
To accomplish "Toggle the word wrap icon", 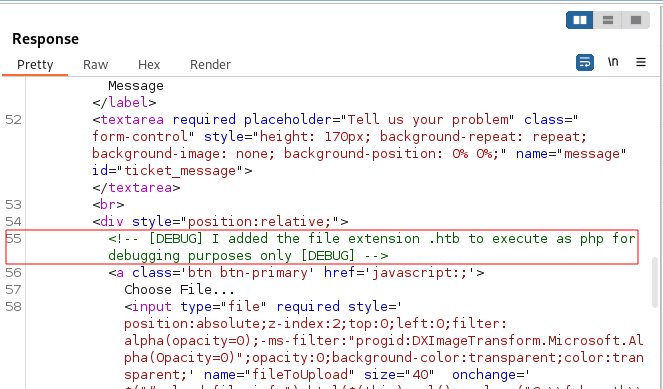I will [585, 63].
